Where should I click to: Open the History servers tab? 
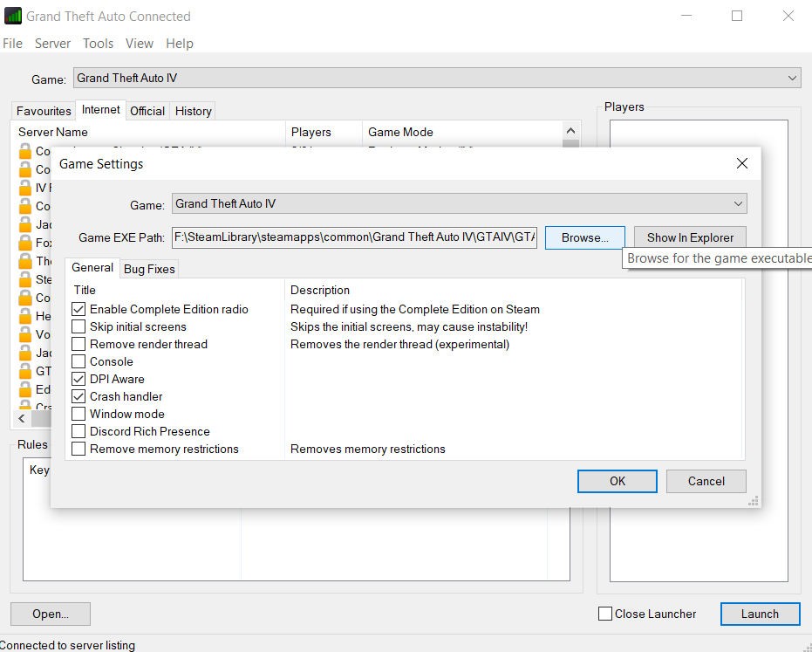coord(193,111)
